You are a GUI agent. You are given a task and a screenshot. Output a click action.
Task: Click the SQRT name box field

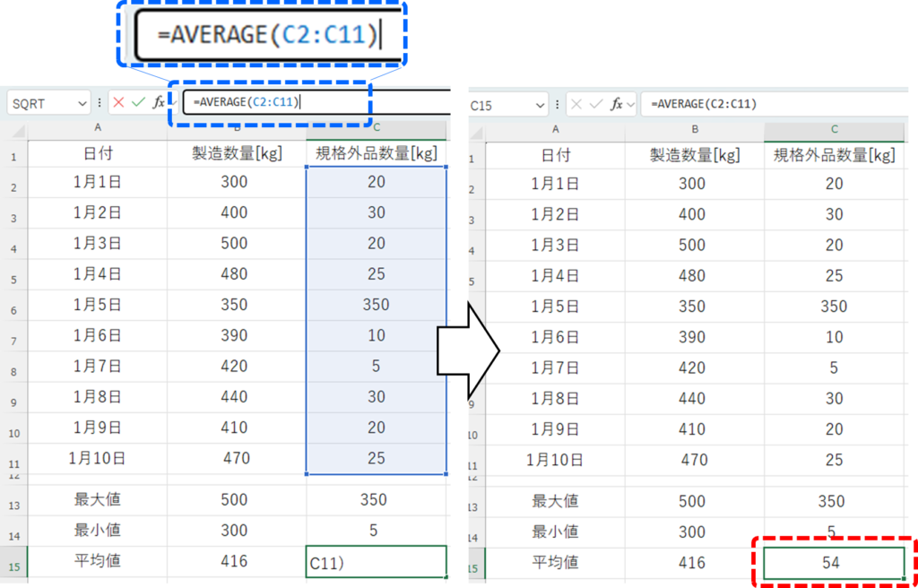click(x=40, y=104)
